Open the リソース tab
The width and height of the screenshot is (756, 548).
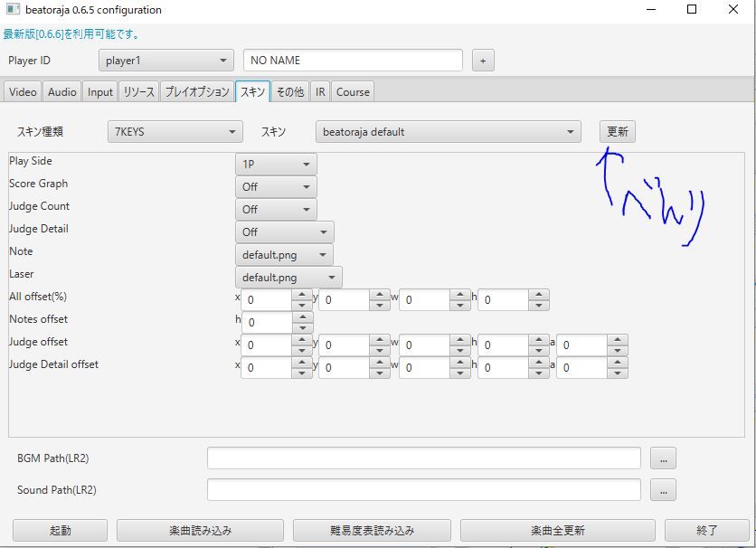[139, 91]
